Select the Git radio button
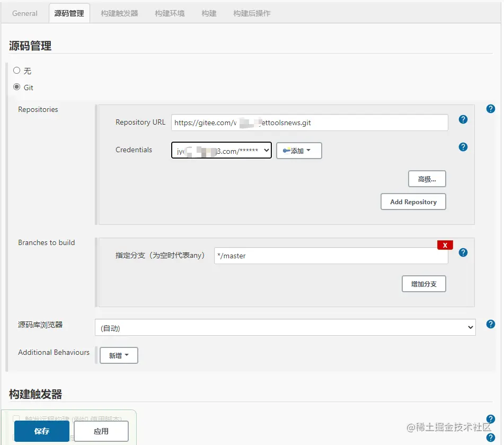The image size is (504, 445). [16, 87]
